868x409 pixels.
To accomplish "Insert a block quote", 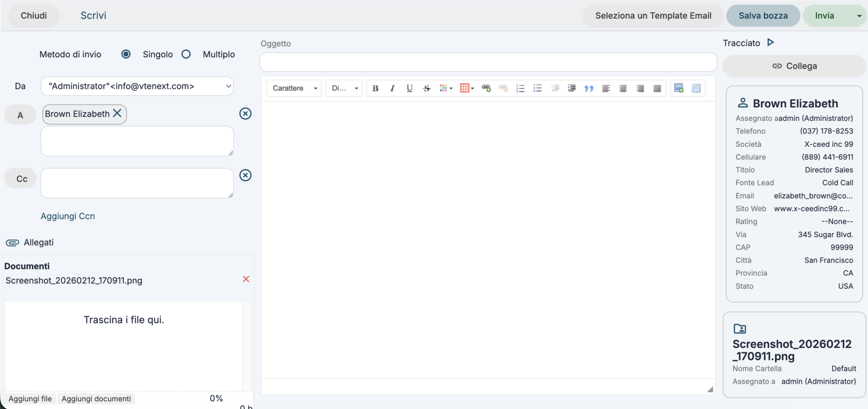I will (x=589, y=88).
